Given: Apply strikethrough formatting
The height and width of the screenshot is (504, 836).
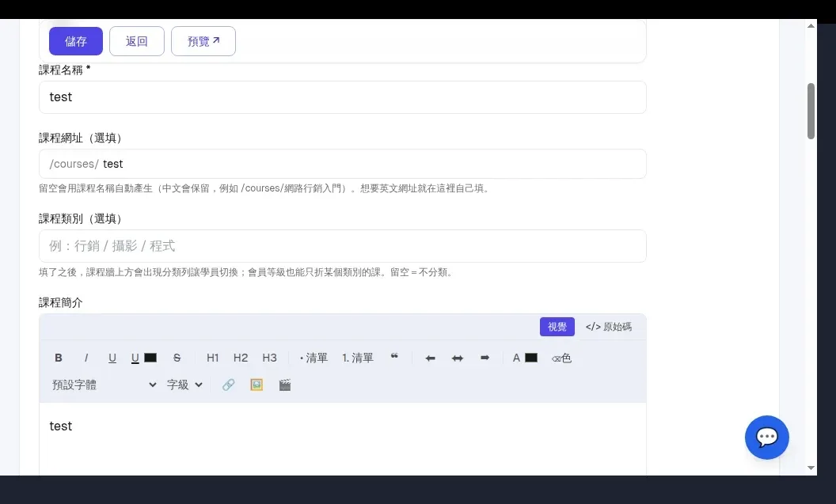Looking at the screenshot, I should point(177,358).
